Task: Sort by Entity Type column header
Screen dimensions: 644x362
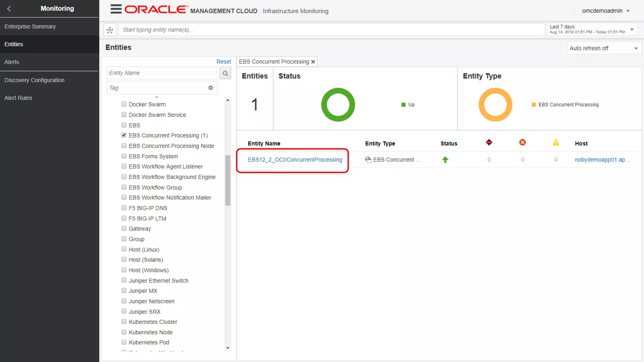Action: coord(380,143)
